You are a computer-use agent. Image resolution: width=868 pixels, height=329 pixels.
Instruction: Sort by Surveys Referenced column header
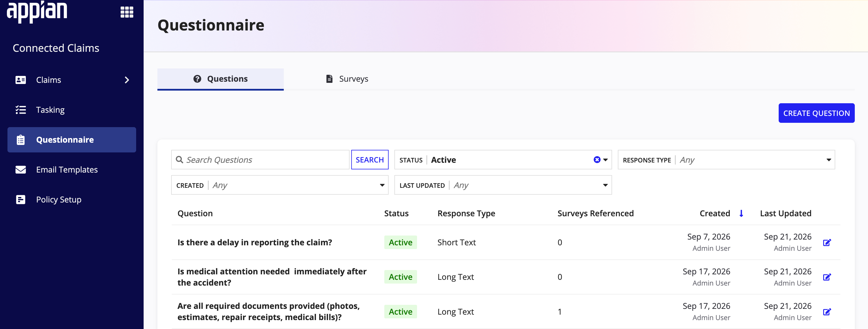tap(595, 213)
